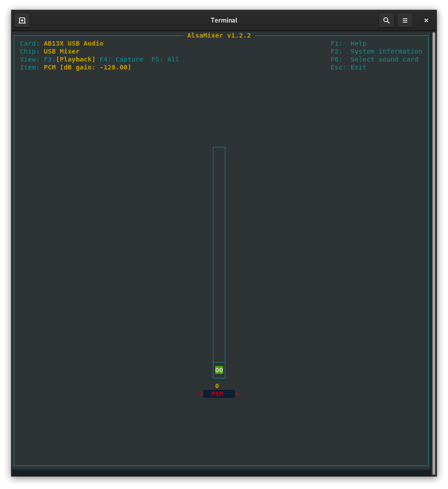This screenshot has width=448, height=489.
Task: Click the right arrow beside PCM label
Action: pos(237,393)
